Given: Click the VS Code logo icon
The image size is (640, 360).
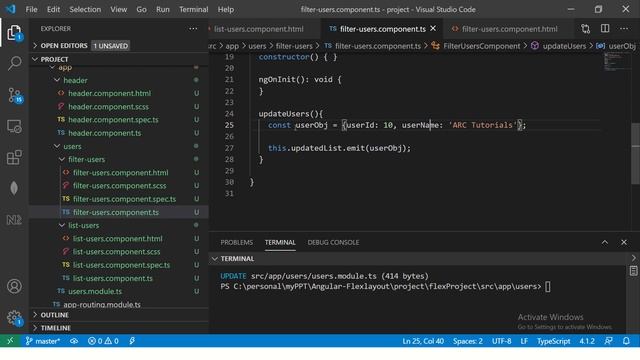Looking at the screenshot, I should tap(11, 9).
